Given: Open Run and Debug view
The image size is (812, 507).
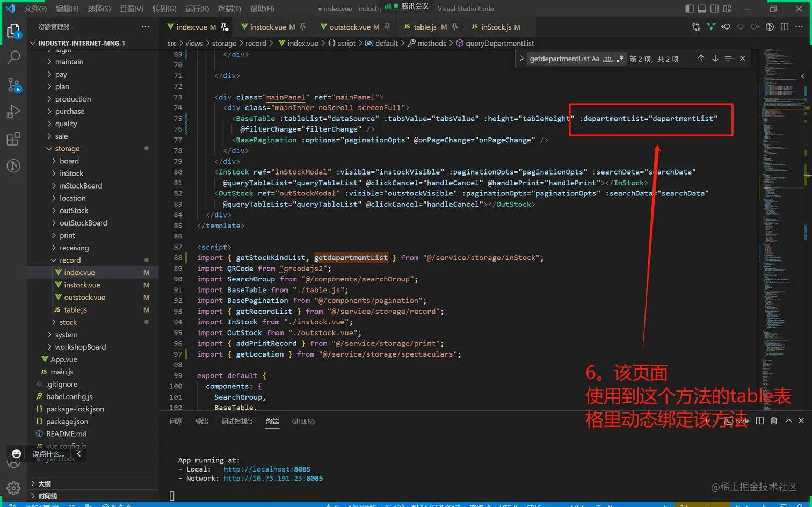Looking at the screenshot, I should point(13,112).
